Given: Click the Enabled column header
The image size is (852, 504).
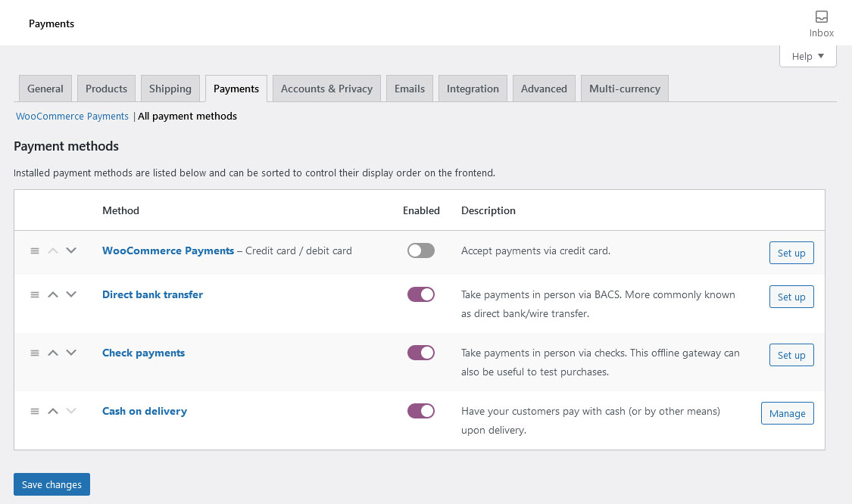Looking at the screenshot, I should point(421,210).
